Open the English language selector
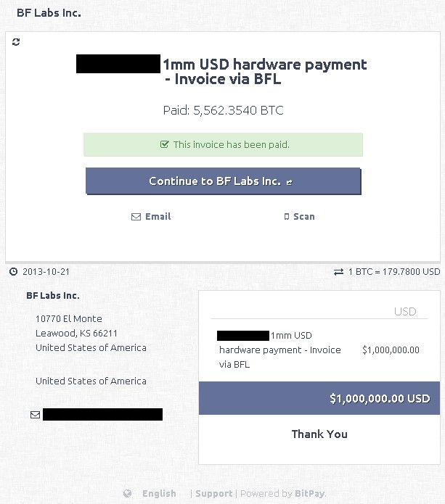 pyautogui.click(x=159, y=494)
